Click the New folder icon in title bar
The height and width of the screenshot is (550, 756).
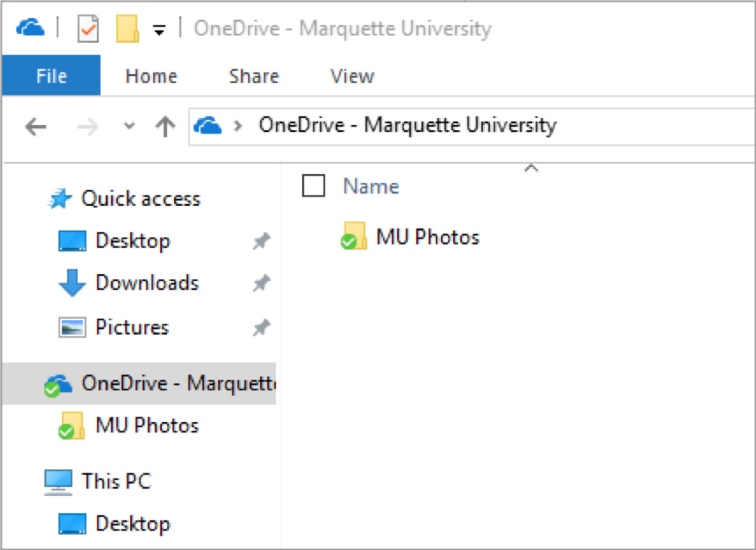click(127, 30)
